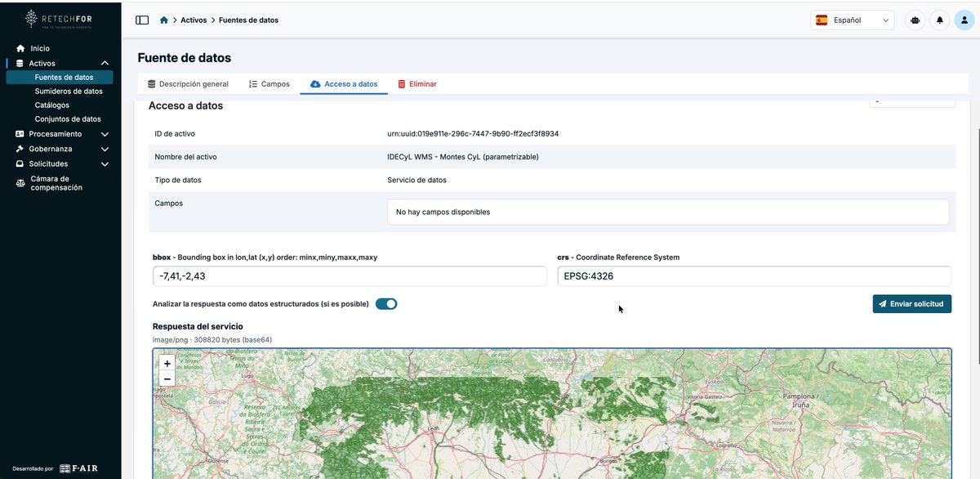Image resolution: width=980 pixels, height=479 pixels.
Task: Click Fuentes de datos breadcrumb
Action: 248,20
